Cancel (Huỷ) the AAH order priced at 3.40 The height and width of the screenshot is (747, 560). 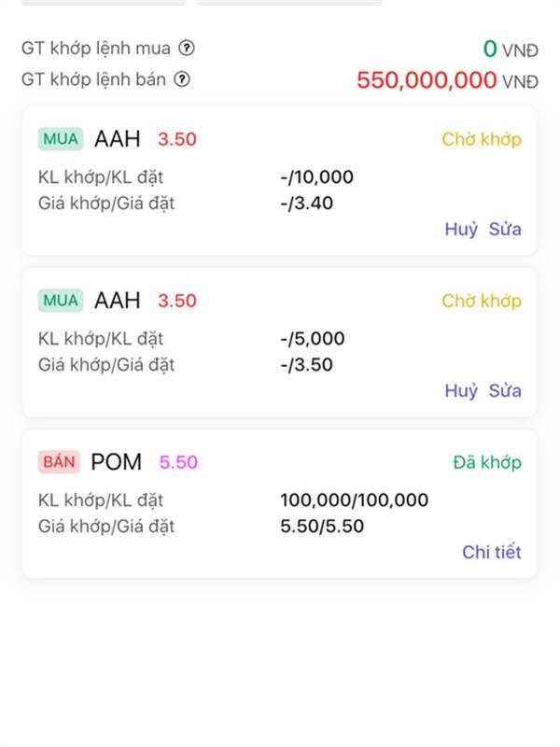pyautogui.click(x=461, y=229)
